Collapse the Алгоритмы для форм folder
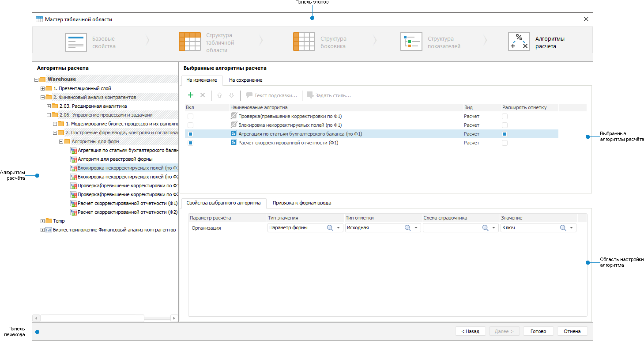The width and height of the screenshot is (644, 341). pyautogui.click(x=61, y=141)
